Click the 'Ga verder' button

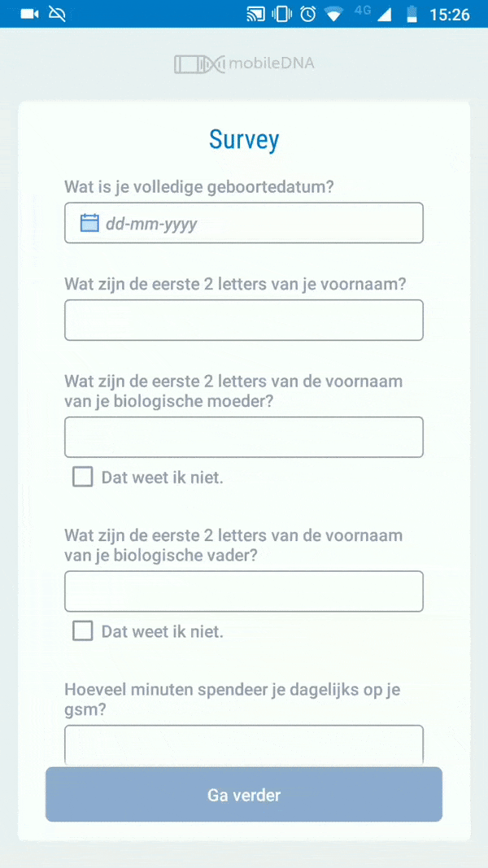(244, 794)
